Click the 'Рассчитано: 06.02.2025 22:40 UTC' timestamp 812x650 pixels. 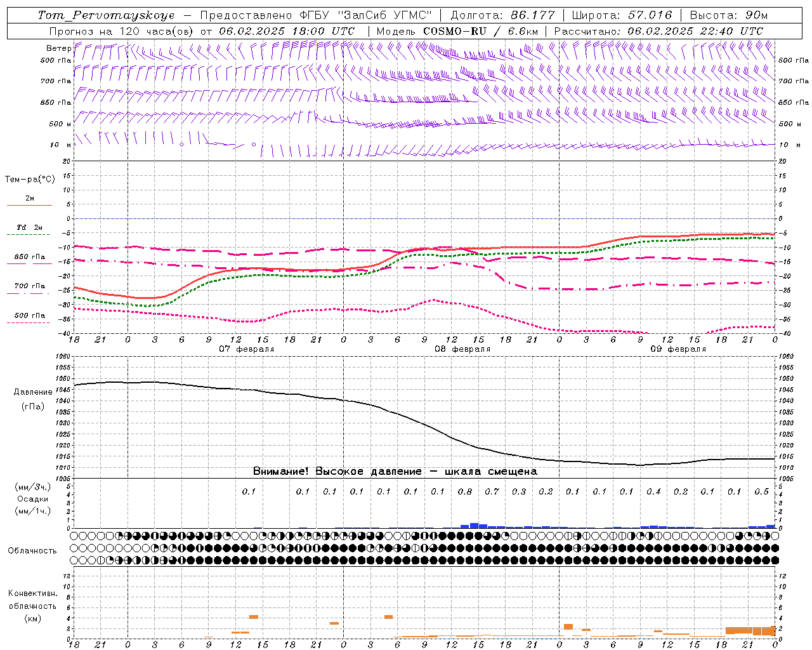[x=658, y=31]
